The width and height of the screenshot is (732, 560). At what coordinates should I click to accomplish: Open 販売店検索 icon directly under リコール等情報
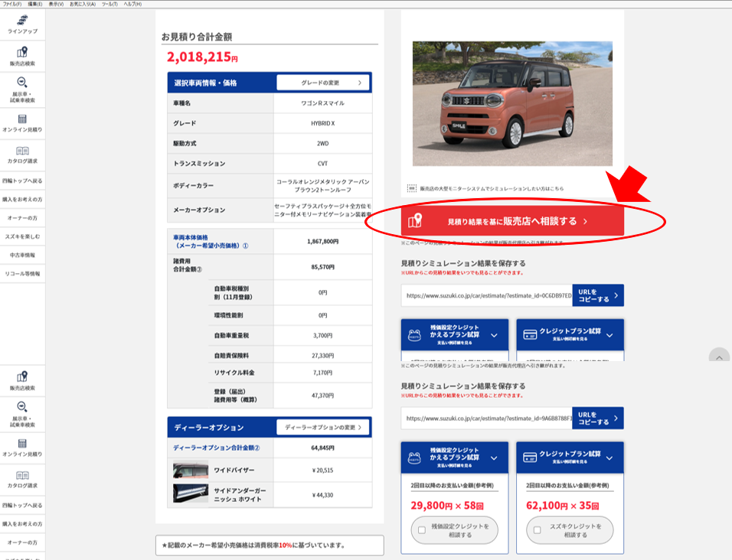click(22, 381)
